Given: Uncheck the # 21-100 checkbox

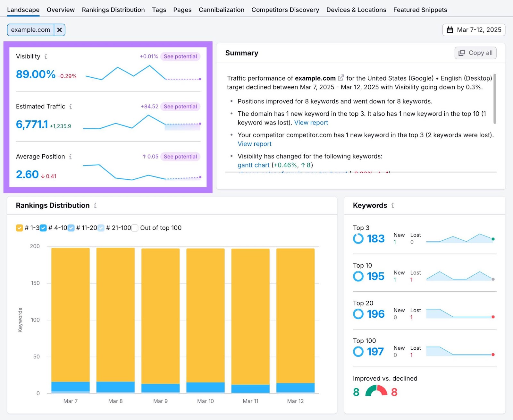Looking at the screenshot, I should click(101, 228).
